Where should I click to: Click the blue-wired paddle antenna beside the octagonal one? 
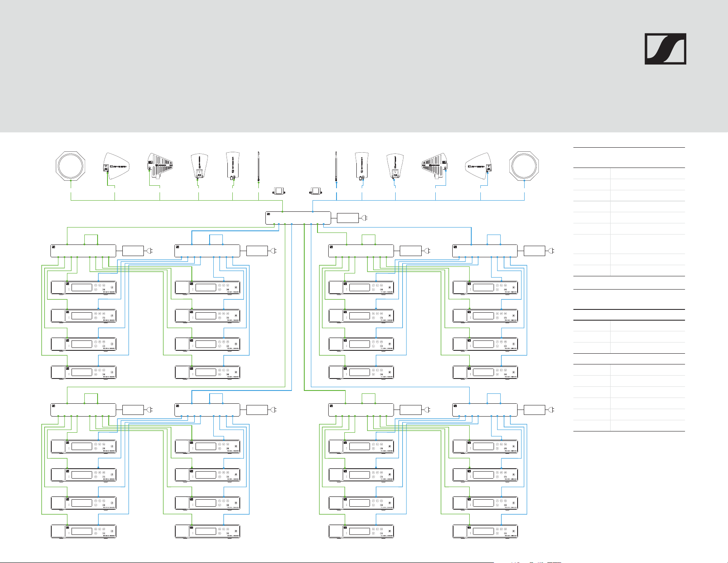pos(479,165)
